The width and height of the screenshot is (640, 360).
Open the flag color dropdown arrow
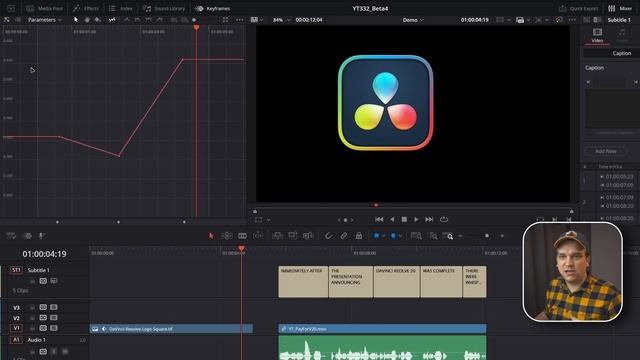click(384, 236)
